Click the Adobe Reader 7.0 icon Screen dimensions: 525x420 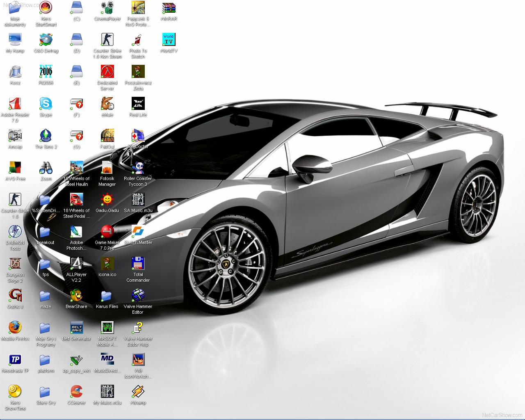pyautogui.click(x=15, y=104)
